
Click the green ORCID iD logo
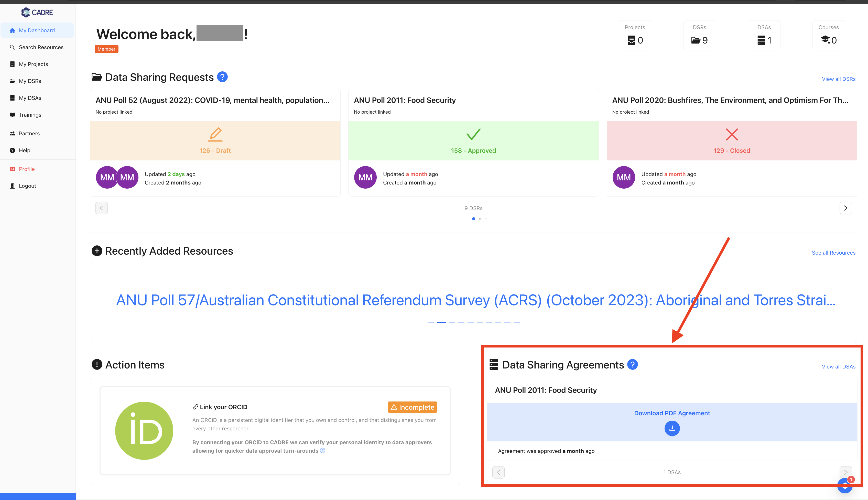tap(144, 431)
